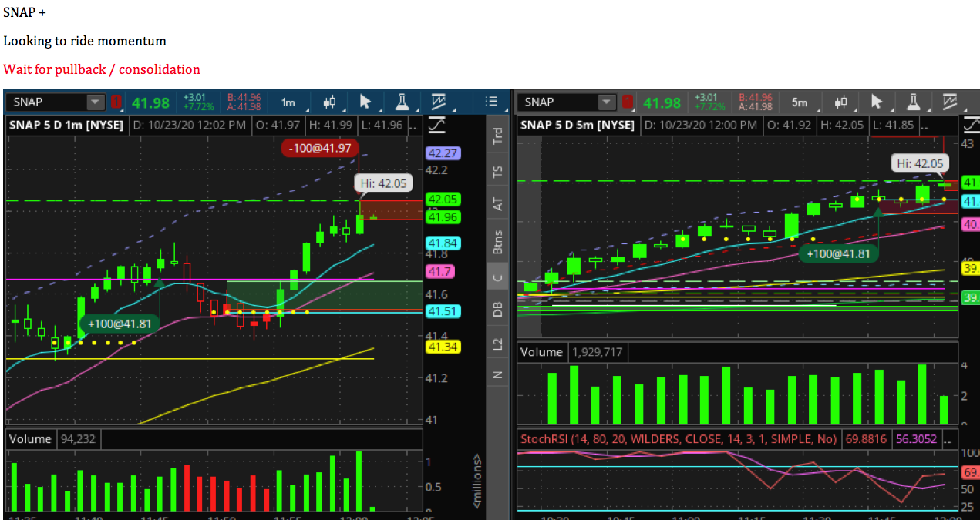
Task: Open the Btns side tab
Action: [498, 241]
